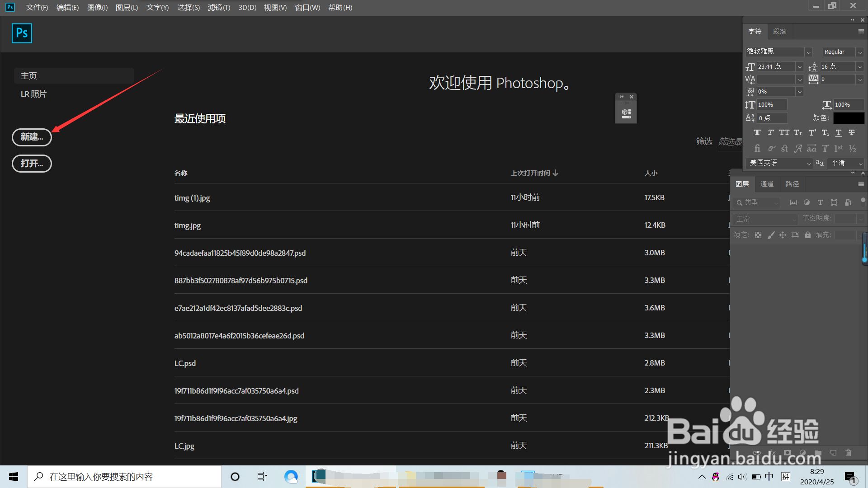The height and width of the screenshot is (488, 868).
Task: Open font style dropdown Regular
Action: (x=860, y=52)
